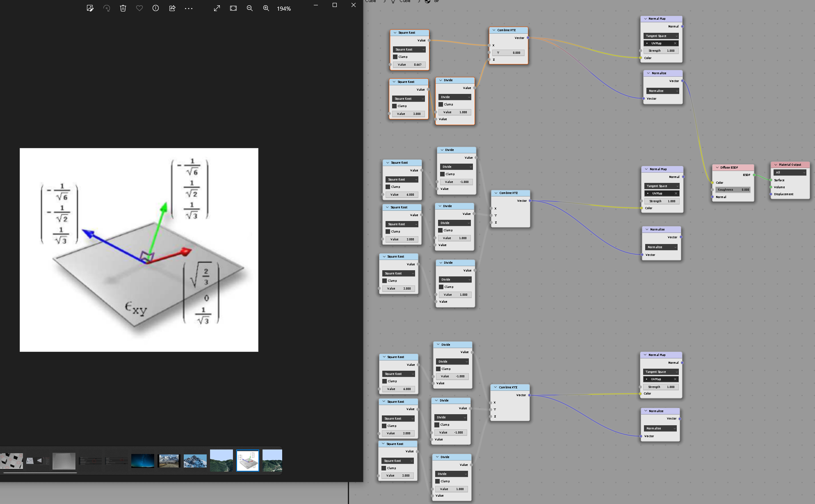
Task: Click Color input socket of topmost Normal Map
Action: [641, 58]
